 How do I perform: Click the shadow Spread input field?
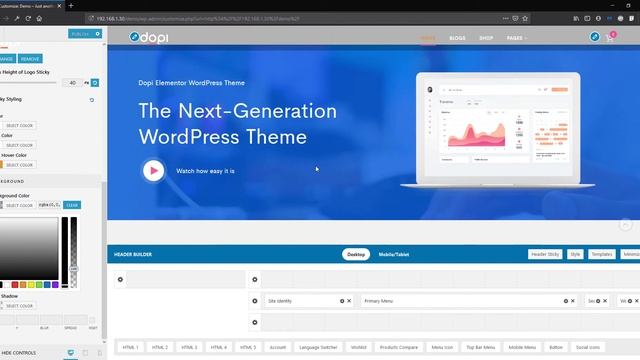click(x=75, y=320)
